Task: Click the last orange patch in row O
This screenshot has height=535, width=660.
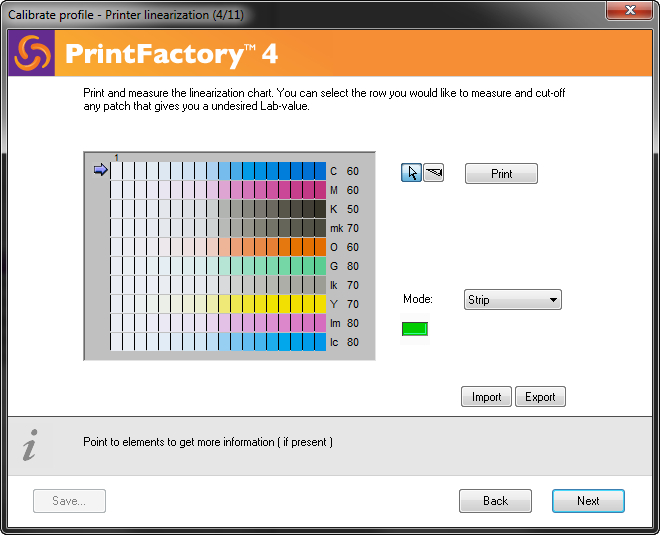Action: 320,247
